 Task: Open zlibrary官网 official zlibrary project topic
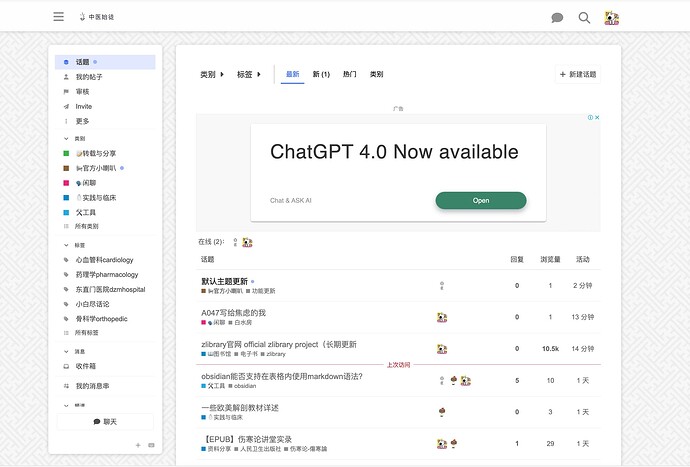pos(279,345)
